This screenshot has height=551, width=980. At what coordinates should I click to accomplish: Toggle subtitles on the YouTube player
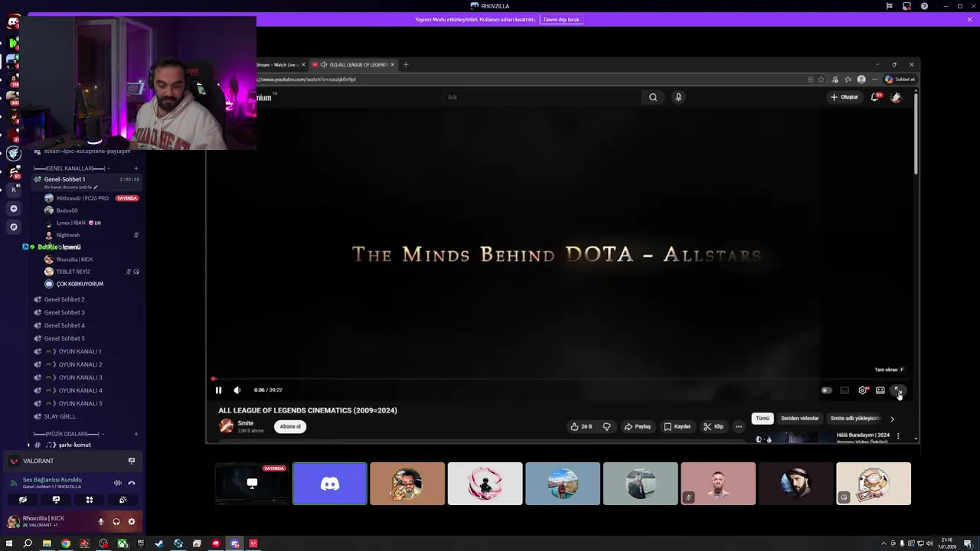(x=844, y=390)
